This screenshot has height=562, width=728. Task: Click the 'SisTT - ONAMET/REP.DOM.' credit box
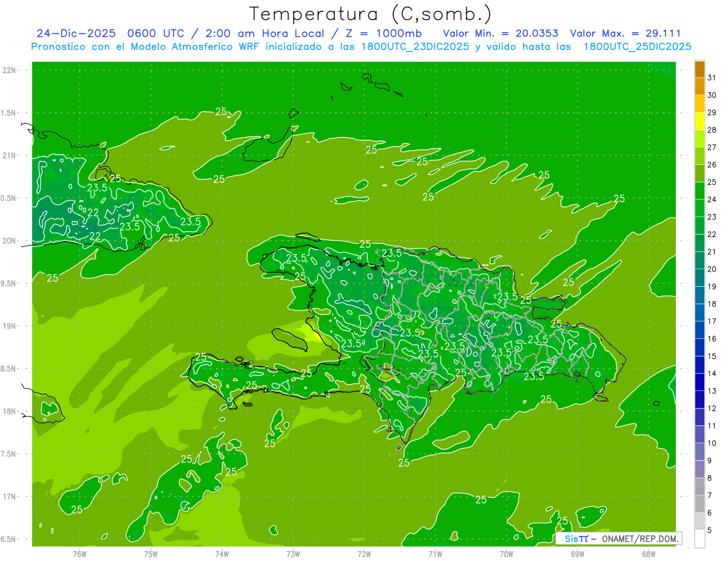pos(618,538)
